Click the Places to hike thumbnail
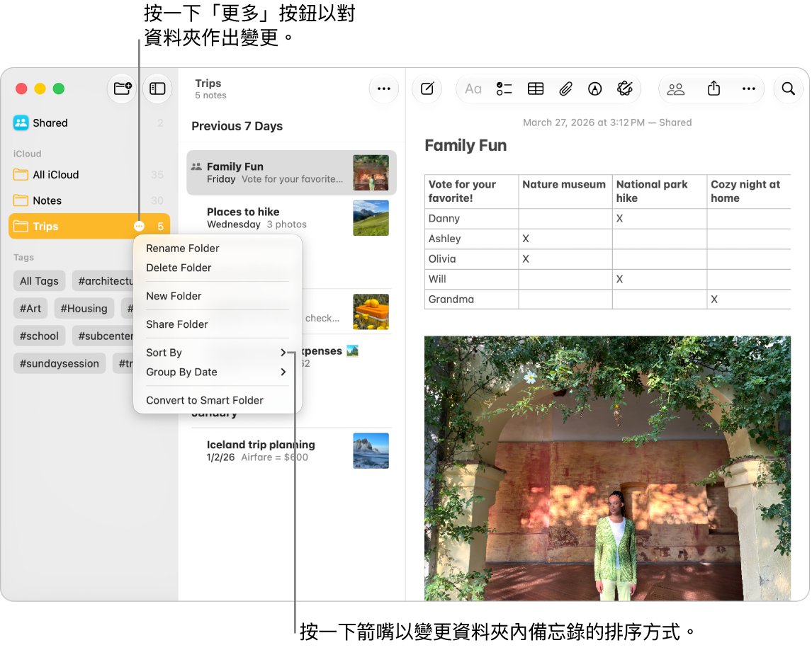Image resolution: width=812 pixels, height=650 pixels. coord(371,218)
